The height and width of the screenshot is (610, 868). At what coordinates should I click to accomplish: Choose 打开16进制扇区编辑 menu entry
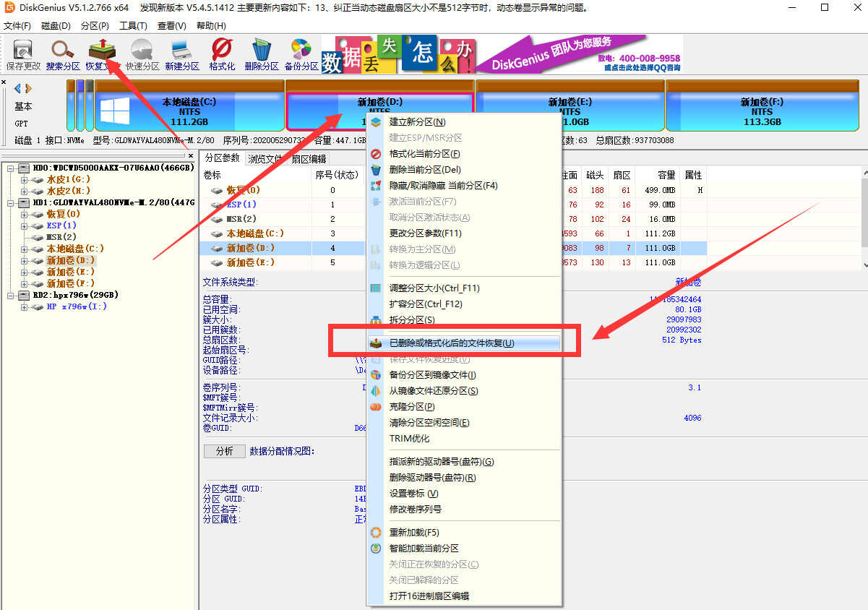pos(464,596)
